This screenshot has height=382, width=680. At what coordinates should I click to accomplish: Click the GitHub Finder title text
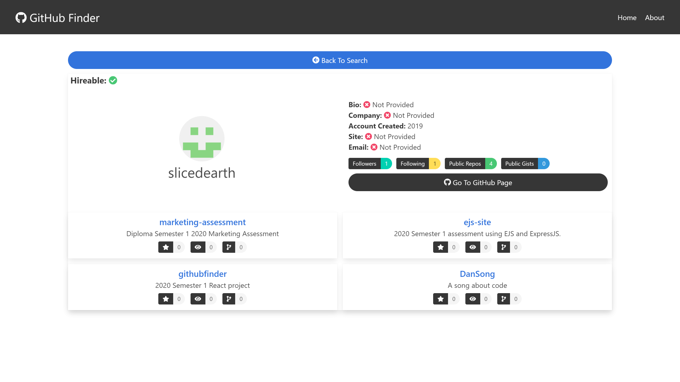(64, 18)
